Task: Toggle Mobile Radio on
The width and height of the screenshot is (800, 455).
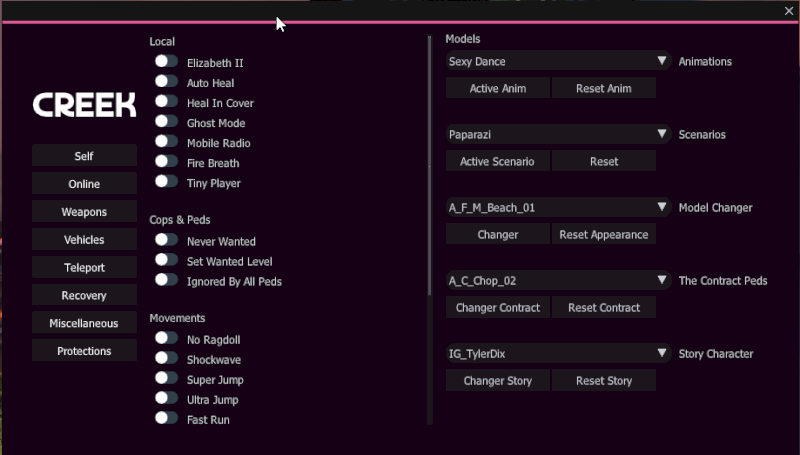Action: [x=166, y=141]
